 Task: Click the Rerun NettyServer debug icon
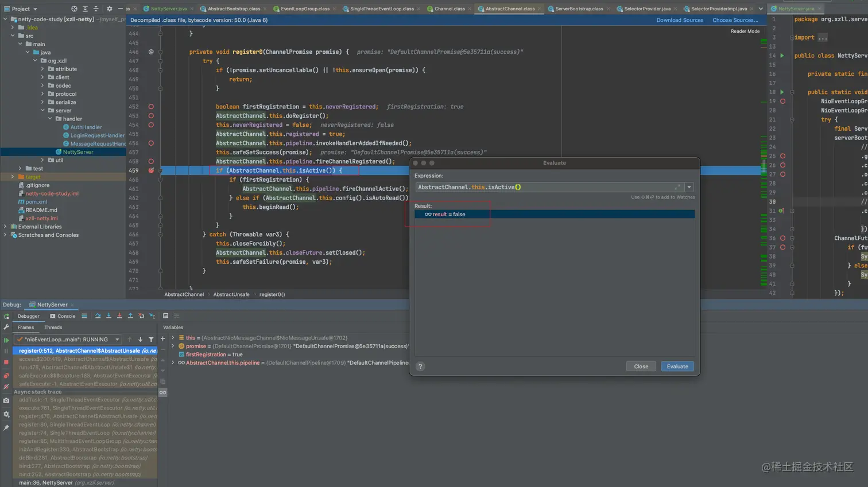pos(6,316)
